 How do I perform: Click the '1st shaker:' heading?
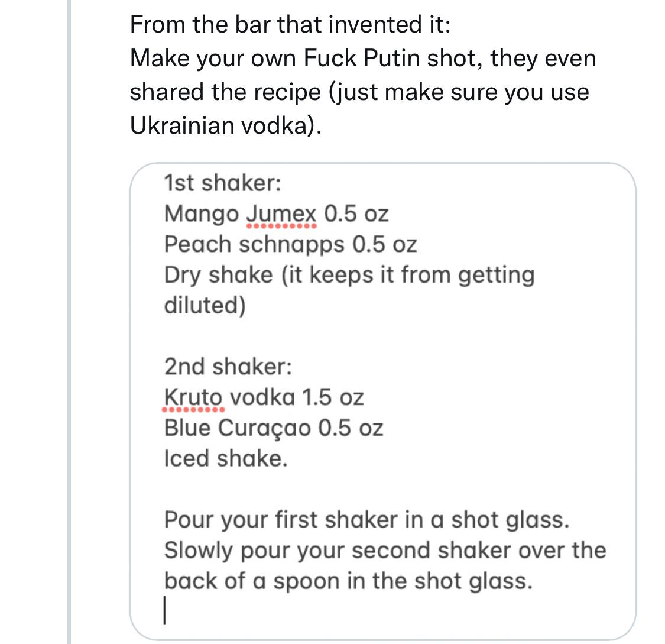pyautogui.click(x=223, y=183)
